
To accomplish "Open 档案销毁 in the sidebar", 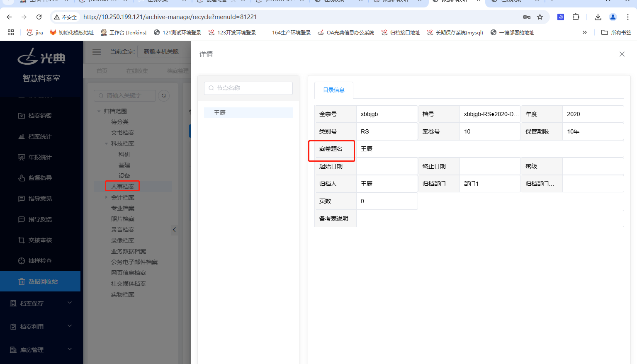I will (40, 116).
